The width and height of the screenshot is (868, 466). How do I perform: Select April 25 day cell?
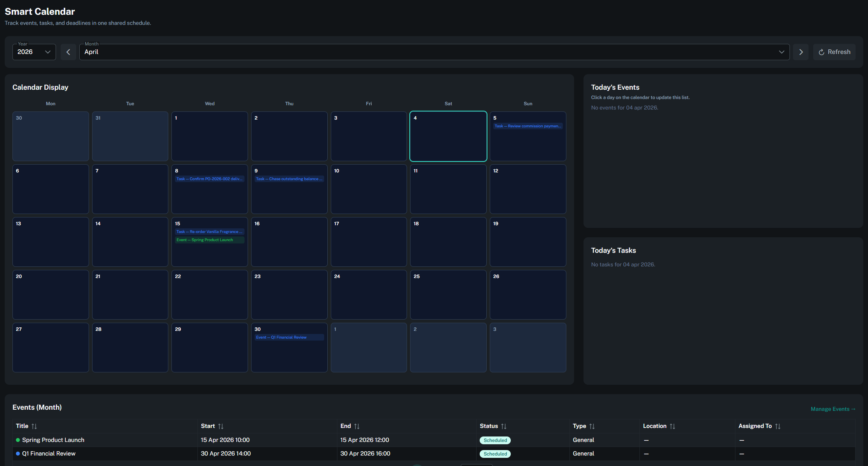click(448, 295)
